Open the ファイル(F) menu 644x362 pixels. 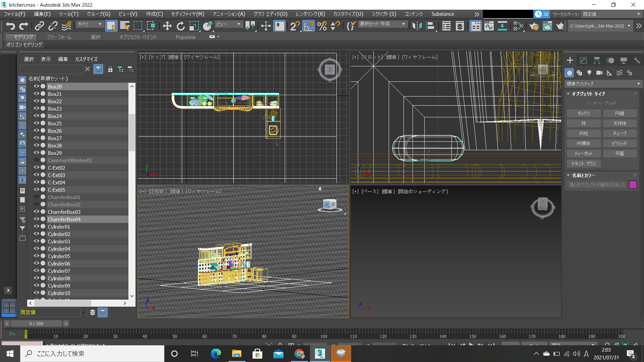coord(14,14)
